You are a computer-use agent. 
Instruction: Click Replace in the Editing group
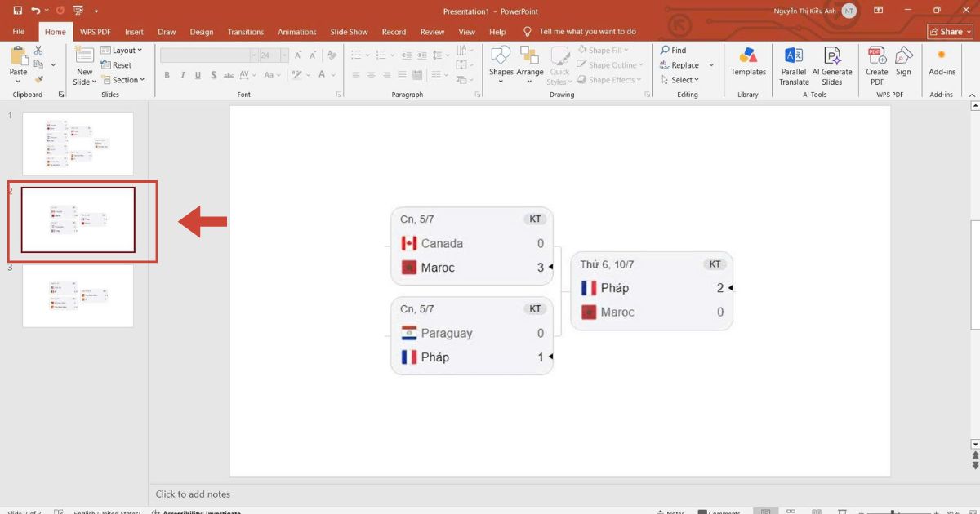click(679, 65)
